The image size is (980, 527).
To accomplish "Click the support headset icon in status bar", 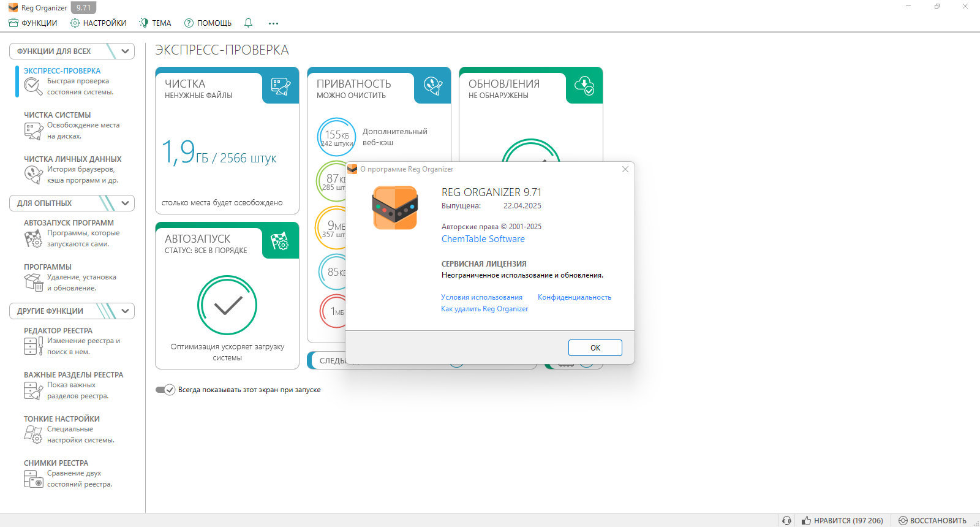I will click(x=786, y=520).
